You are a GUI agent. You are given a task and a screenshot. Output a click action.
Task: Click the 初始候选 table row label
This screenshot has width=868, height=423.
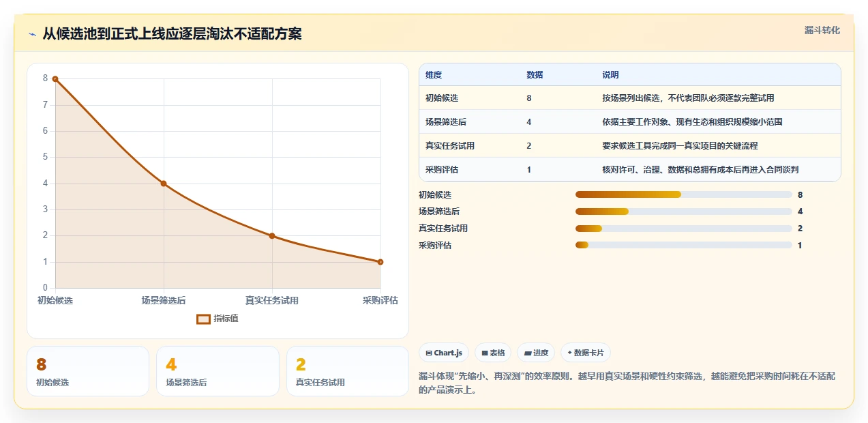pos(442,98)
